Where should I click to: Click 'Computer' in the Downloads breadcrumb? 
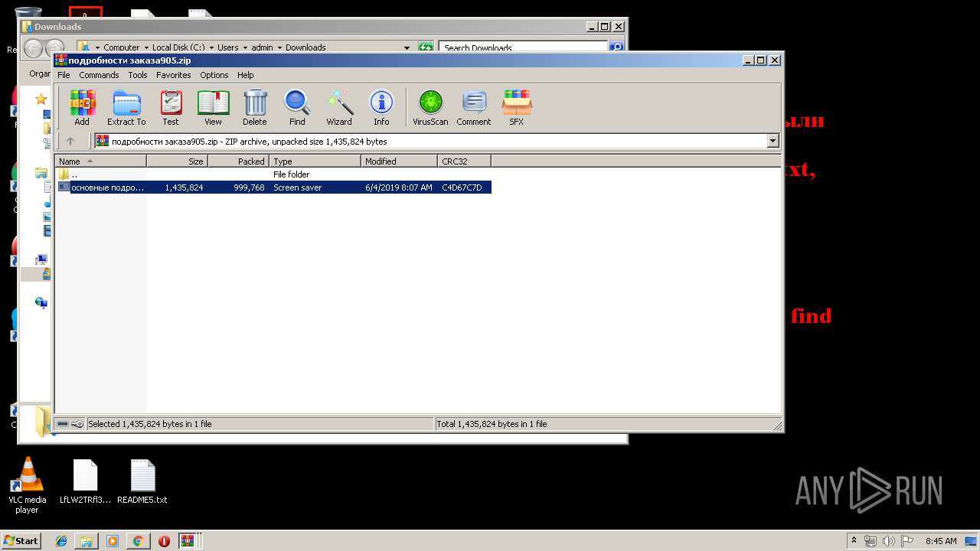[x=122, y=47]
